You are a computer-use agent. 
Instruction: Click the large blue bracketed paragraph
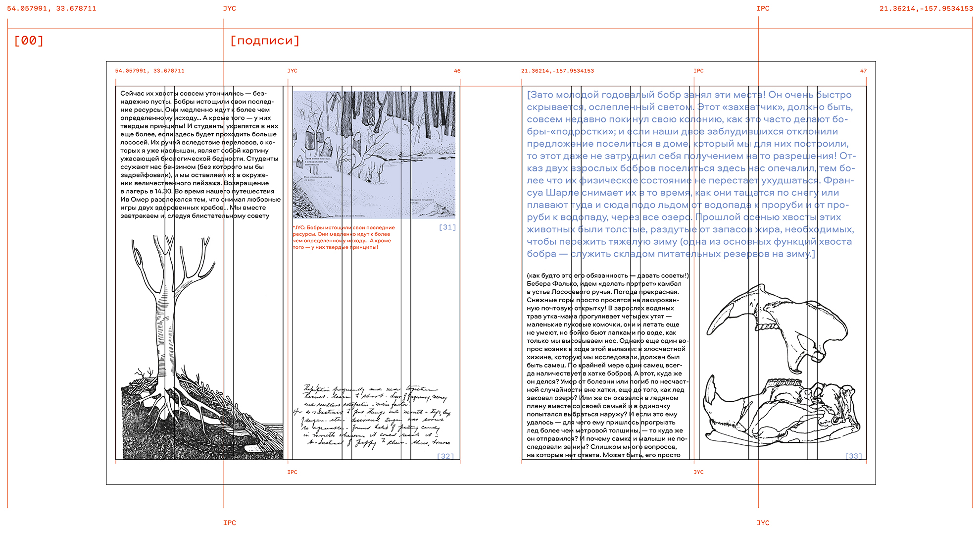coord(690,174)
